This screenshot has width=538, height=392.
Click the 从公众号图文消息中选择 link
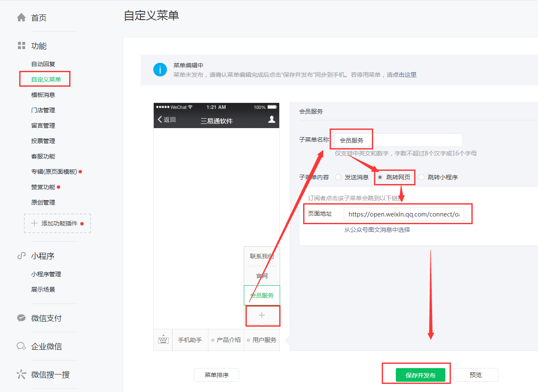click(x=377, y=230)
